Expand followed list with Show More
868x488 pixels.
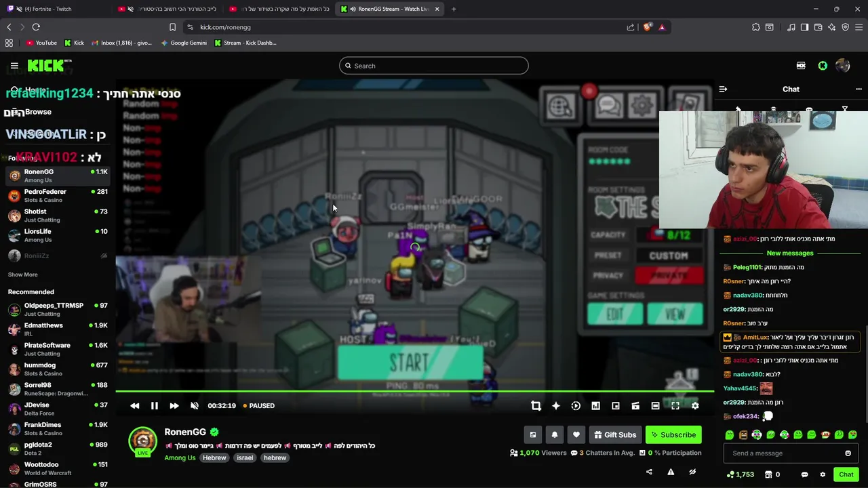[x=23, y=274]
